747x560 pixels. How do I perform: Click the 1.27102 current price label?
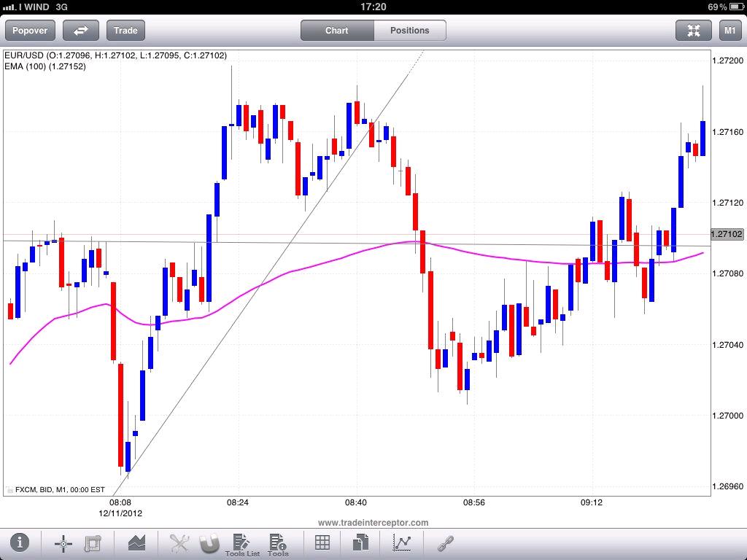pos(727,234)
